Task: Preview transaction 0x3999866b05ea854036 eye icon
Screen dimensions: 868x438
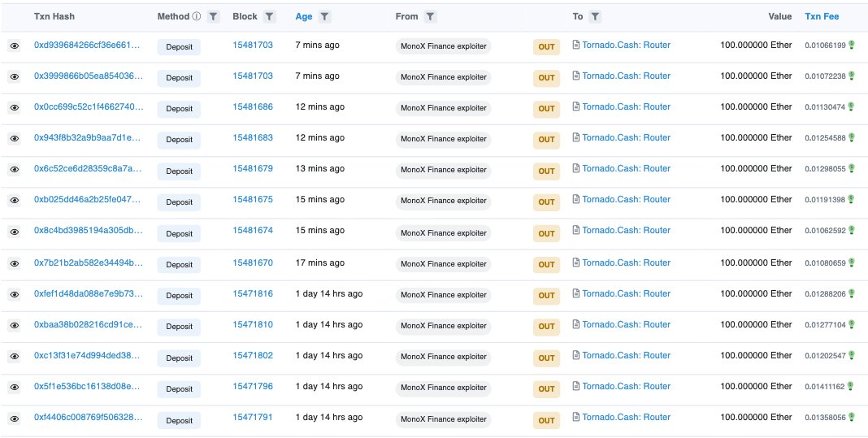Action: pyautogui.click(x=15, y=77)
